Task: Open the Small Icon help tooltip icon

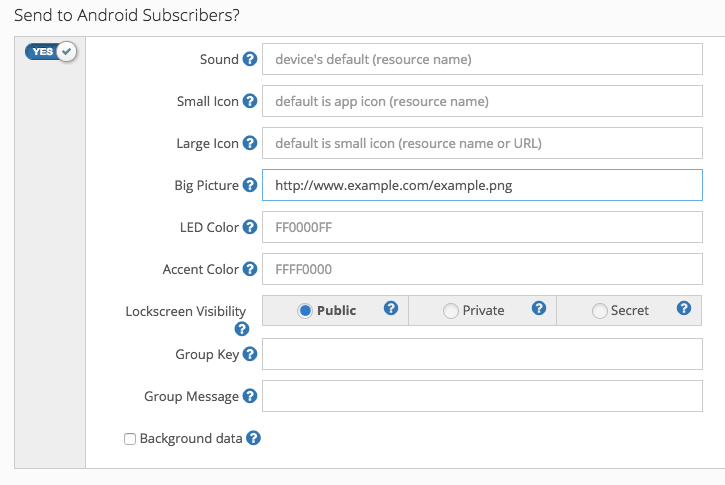Action: pyautogui.click(x=250, y=101)
